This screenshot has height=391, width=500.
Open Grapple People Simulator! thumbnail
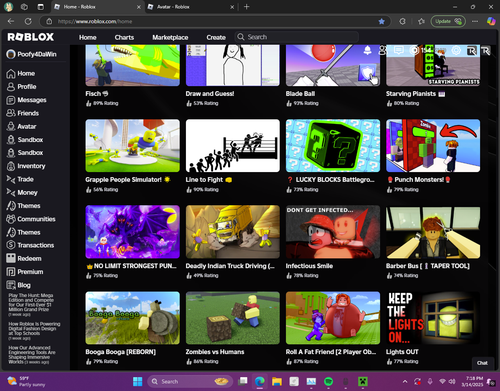point(132,146)
